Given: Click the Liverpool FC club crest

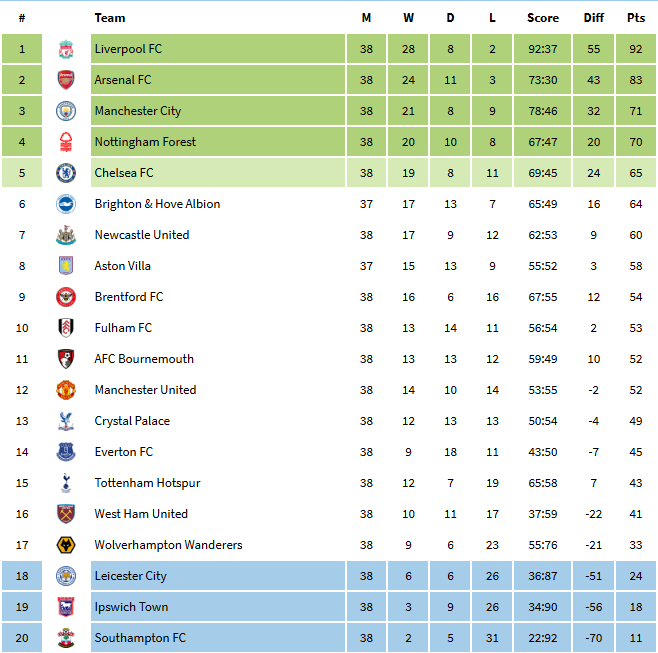Looking at the screenshot, I should (x=66, y=49).
